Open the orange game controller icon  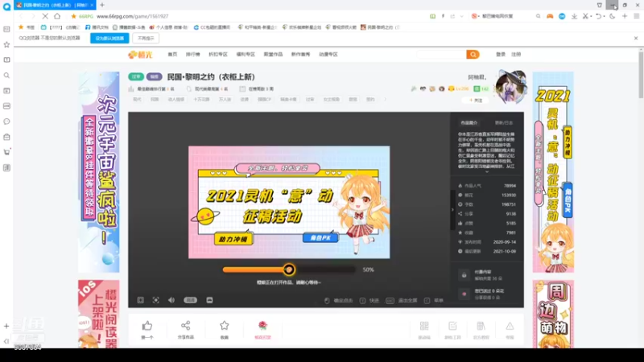[550, 16]
